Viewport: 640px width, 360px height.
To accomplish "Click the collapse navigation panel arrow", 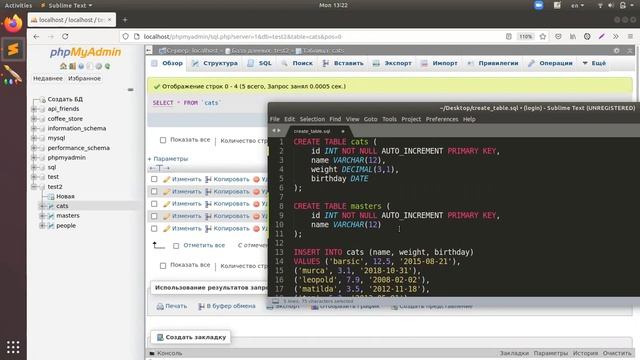I will [149, 50].
